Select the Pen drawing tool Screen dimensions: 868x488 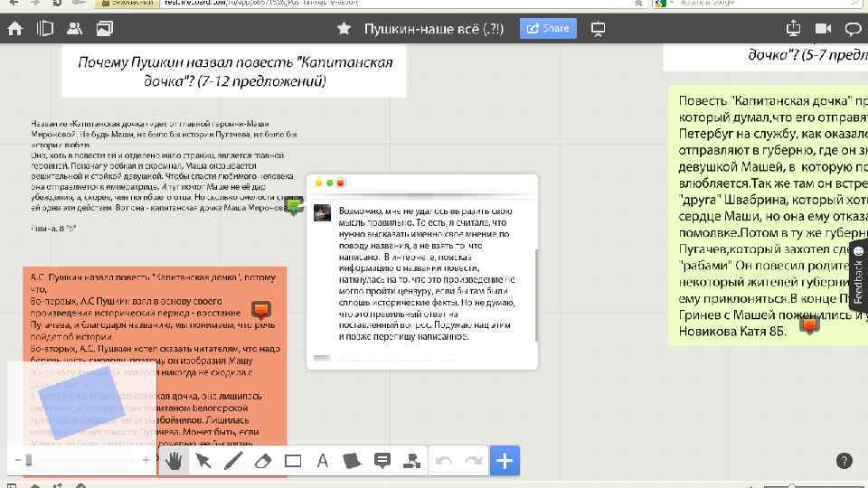(233, 461)
